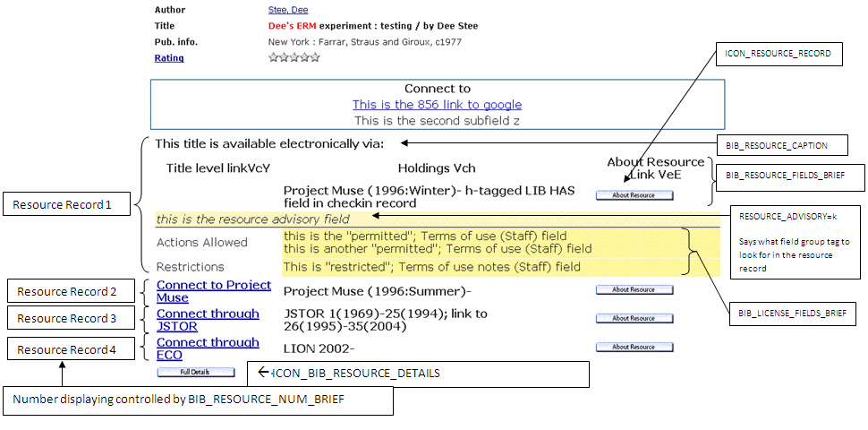Click the About Resource Link VeE column header

[656, 168]
